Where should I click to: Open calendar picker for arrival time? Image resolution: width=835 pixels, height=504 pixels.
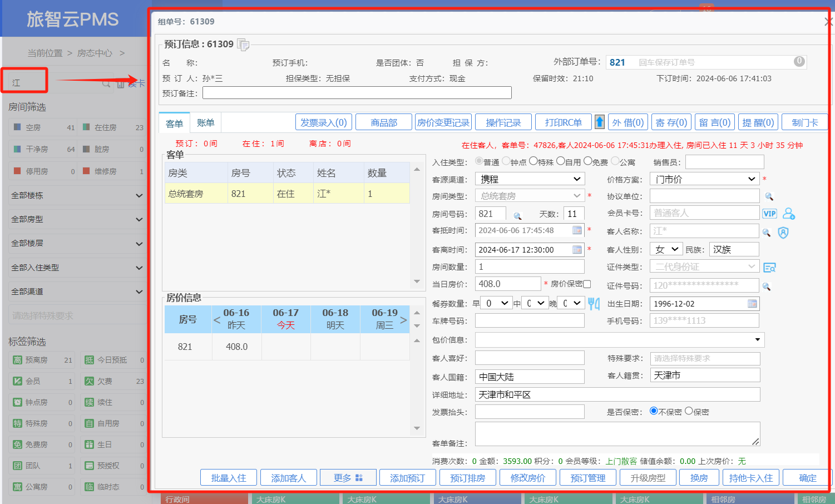[577, 230]
